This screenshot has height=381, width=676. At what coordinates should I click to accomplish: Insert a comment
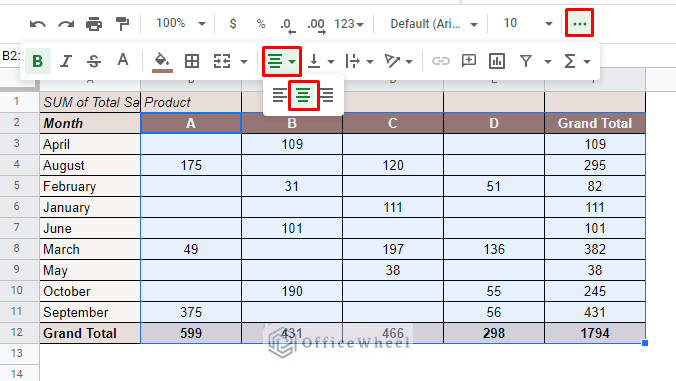click(x=469, y=61)
